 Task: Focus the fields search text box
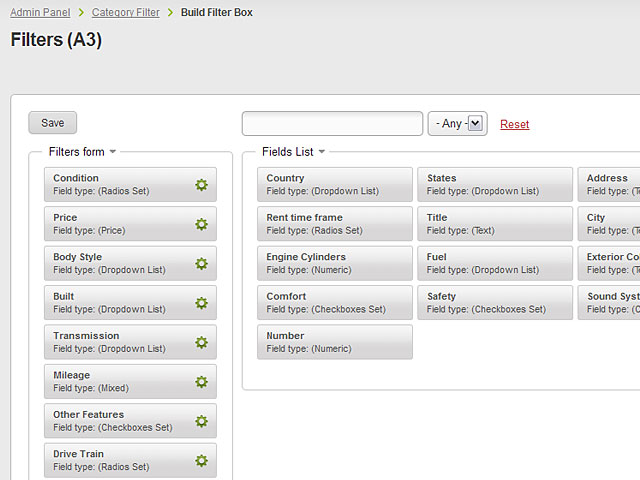pos(332,124)
